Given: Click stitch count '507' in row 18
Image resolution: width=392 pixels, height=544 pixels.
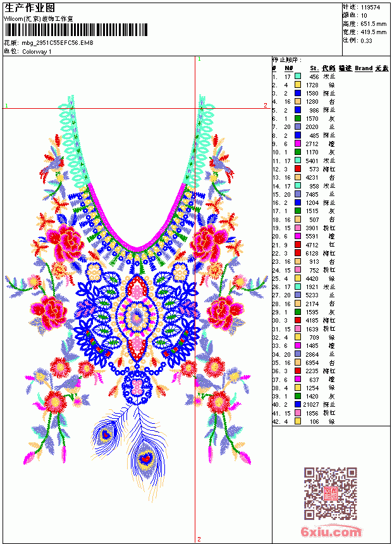Looking at the screenshot, I should pos(314,219).
